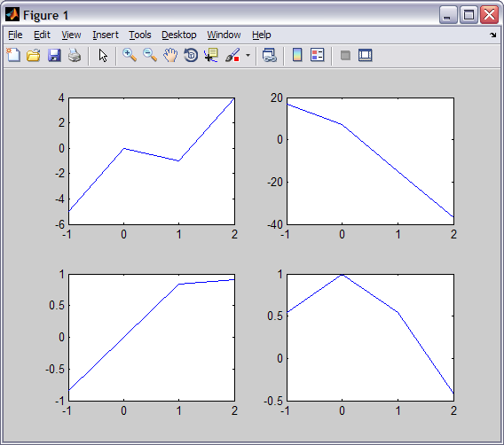Open the Help menu
This screenshot has height=445, width=504.
(262, 35)
